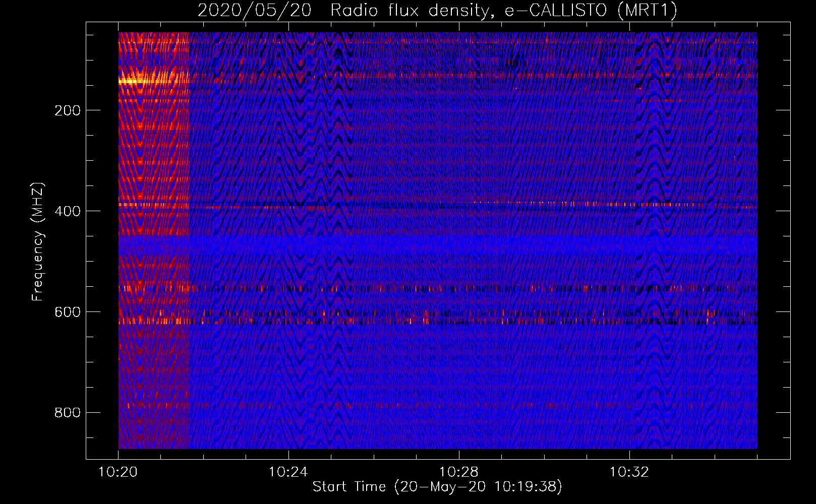The image size is (816, 504).
Task: Select the 10:20 time tick label
Action: (x=118, y=472)
